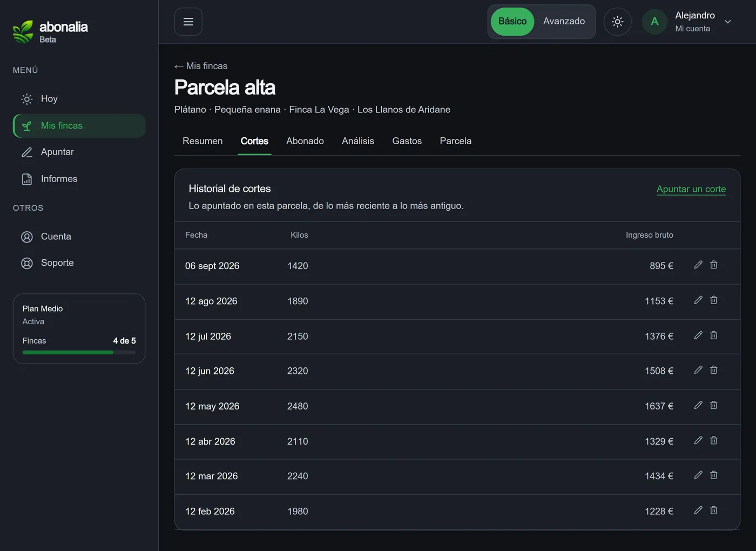Click the abonalia leaf logo
The width and height of the screenshot is (756, 551).
(x=23, y=32)
